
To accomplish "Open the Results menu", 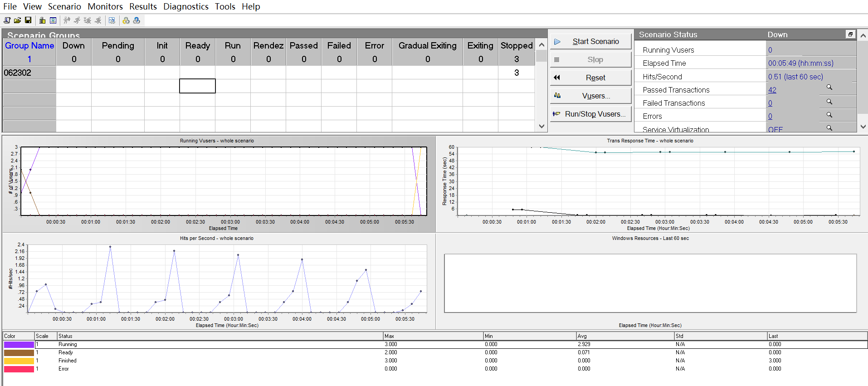I will [143, 6].
